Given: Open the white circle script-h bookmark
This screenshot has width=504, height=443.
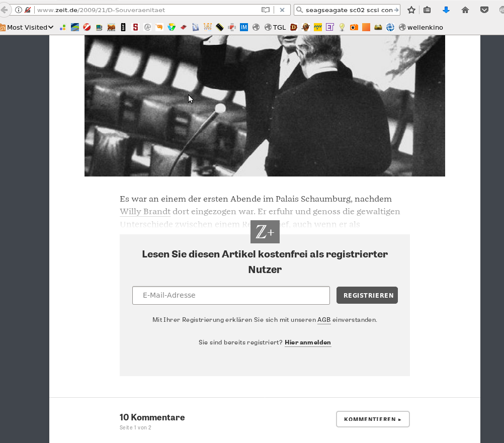Looking at the screenshot, I should pyautogui.click(x=147, y=27).
